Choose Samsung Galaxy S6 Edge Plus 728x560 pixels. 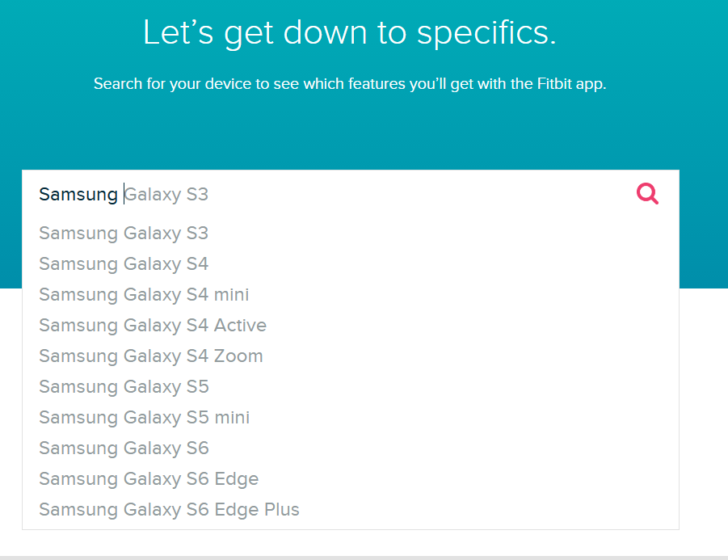tap(169, 509)
